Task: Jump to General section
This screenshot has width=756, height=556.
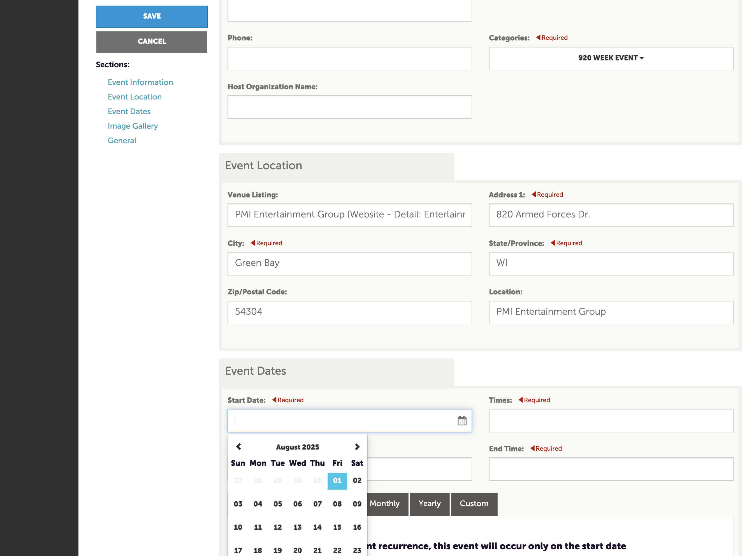Action: 122,140
